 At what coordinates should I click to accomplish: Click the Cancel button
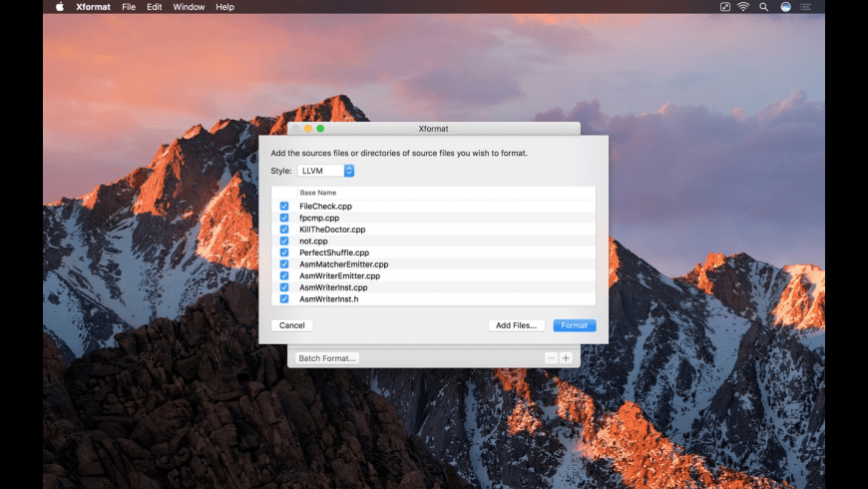(x=291, y=325)
